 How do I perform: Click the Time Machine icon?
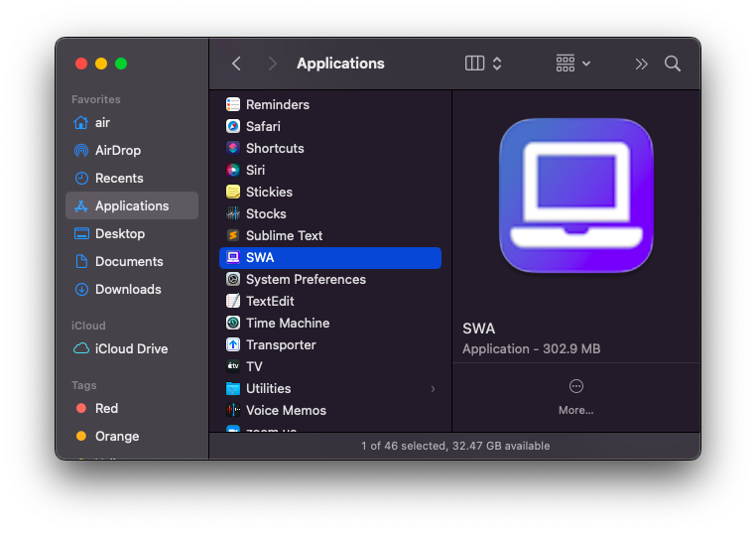click(x=233, y=323)
